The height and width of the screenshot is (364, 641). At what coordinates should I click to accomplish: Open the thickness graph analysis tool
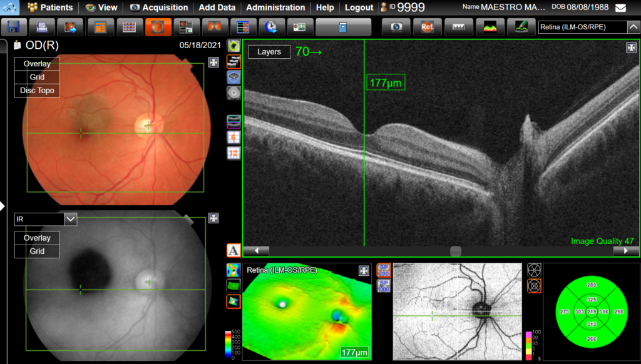click(490, 27)
